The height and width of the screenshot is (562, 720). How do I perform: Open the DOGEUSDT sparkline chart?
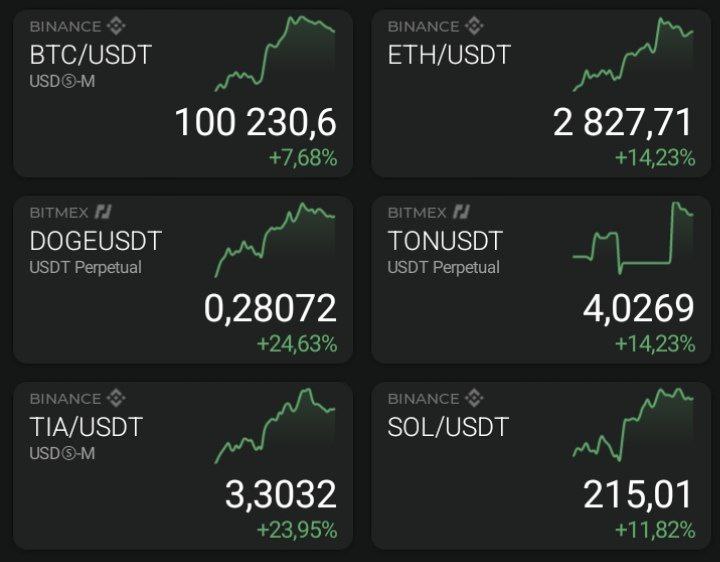[275, 240]
